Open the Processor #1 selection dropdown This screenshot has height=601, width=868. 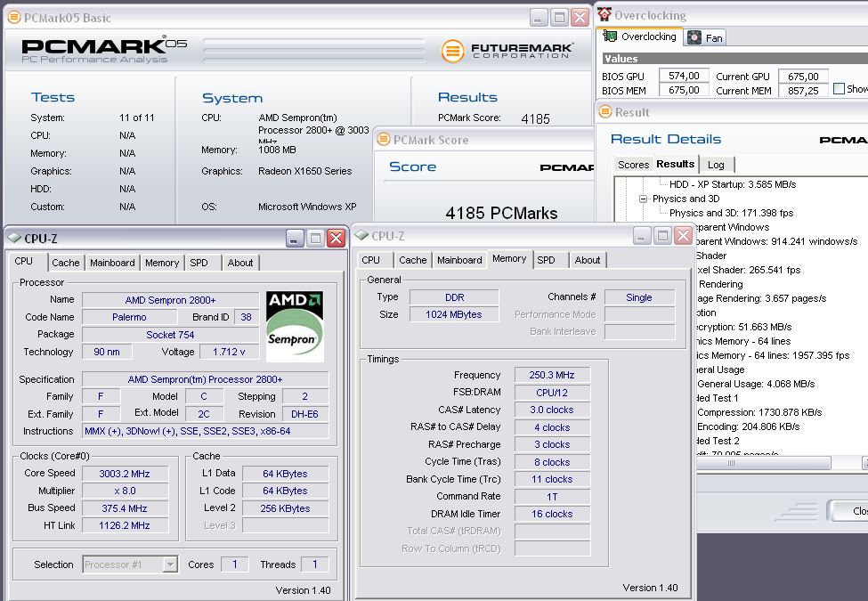170,564
